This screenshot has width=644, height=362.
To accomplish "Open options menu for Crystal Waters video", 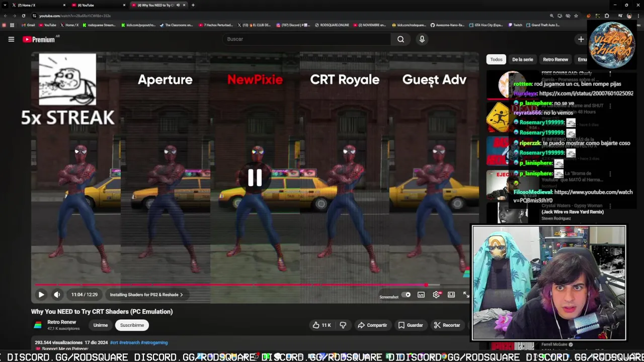I will (610, 206).
